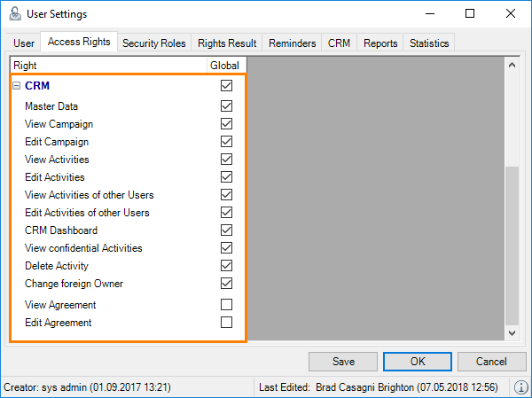Open the Rights Result tab

[227, 43]
